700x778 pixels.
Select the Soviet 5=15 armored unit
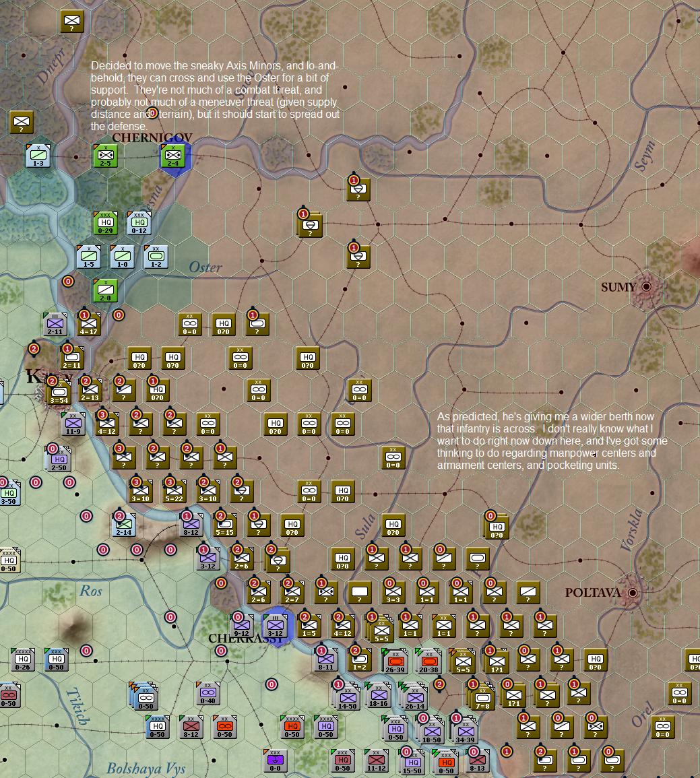225,525
